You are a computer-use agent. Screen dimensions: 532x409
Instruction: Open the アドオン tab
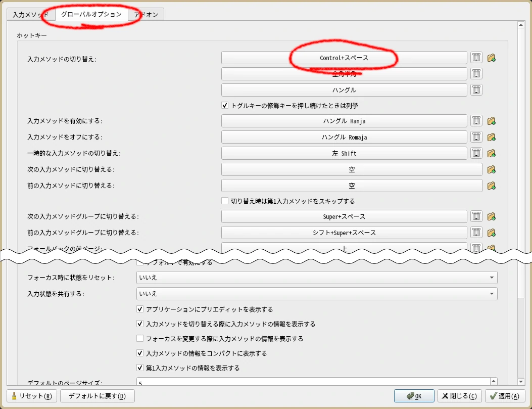pyautogui.click(x=146, y=15)
